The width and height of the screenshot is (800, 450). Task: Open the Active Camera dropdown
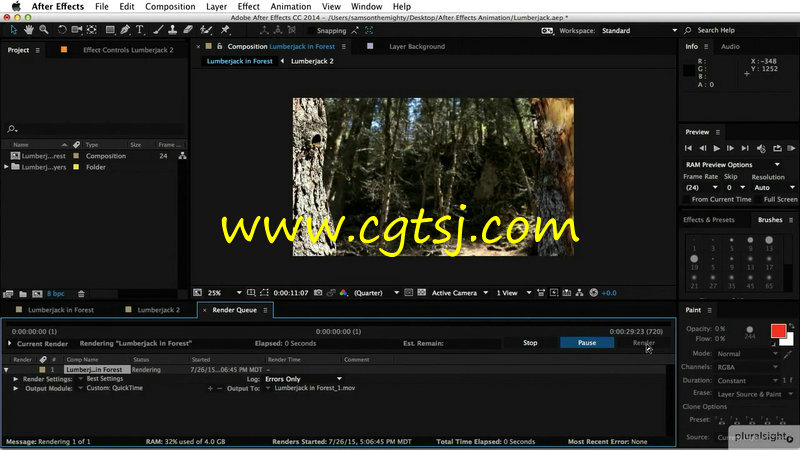(460, 293)
